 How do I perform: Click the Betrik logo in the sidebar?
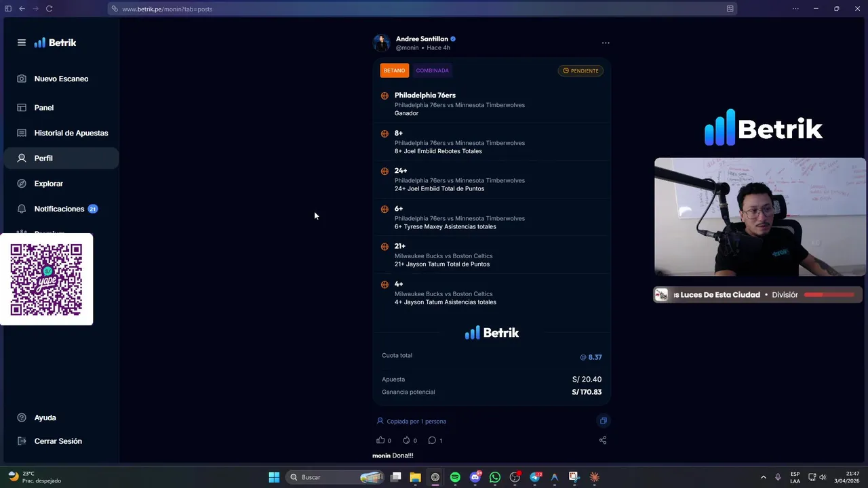(55, 43)
